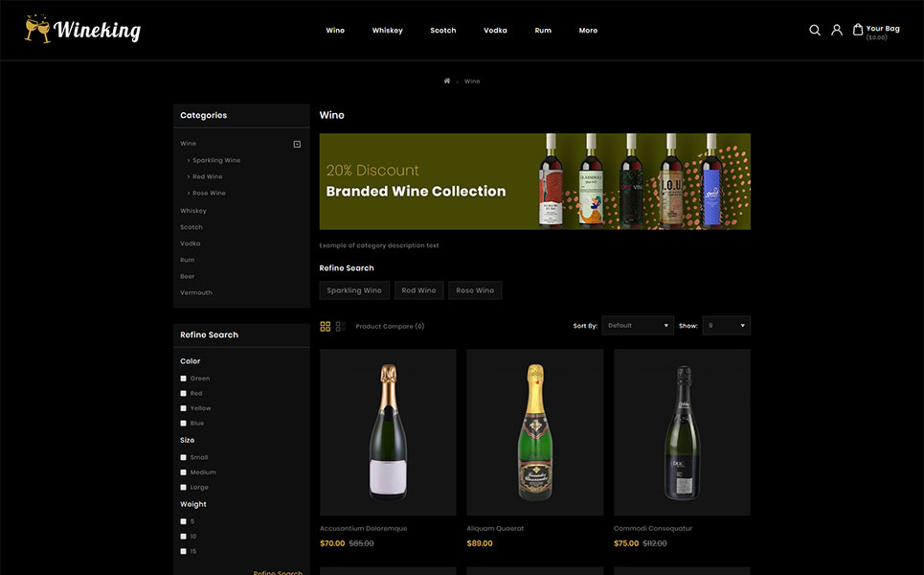924x575 pixels.
Task: Check the Blue color filter
Action: [x=183, y=424]
